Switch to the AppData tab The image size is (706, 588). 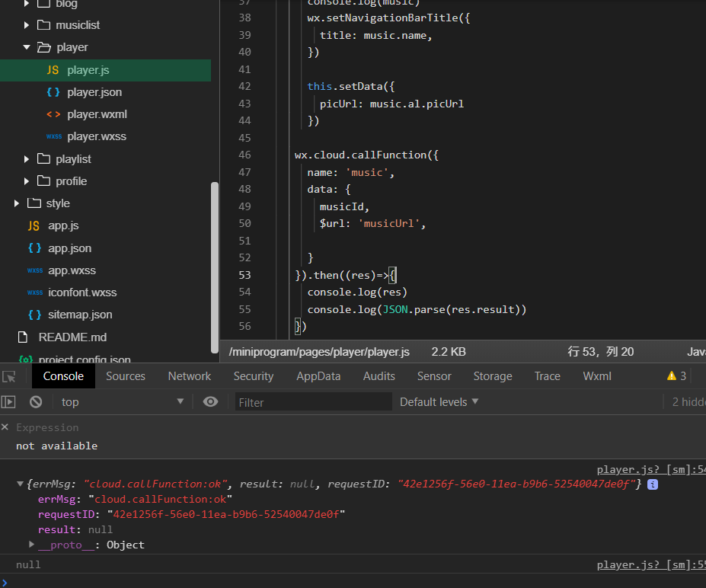tap(318, 376)
